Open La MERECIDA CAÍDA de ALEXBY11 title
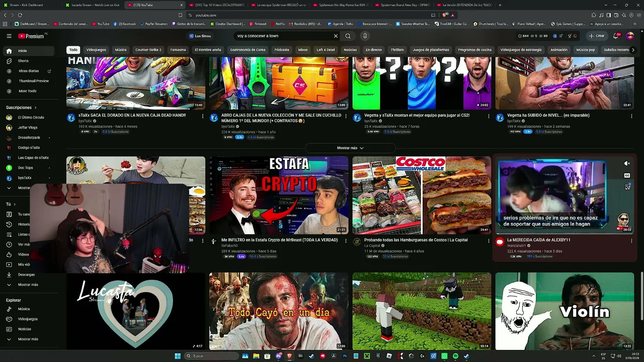 click(538, 240)
